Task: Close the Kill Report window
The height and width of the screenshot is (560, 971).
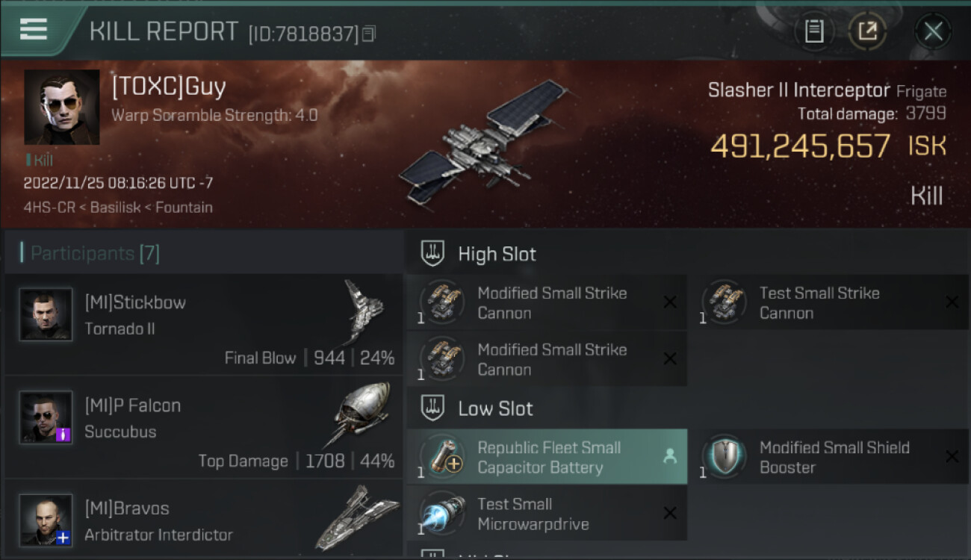Action: click(x=933, y=31)
